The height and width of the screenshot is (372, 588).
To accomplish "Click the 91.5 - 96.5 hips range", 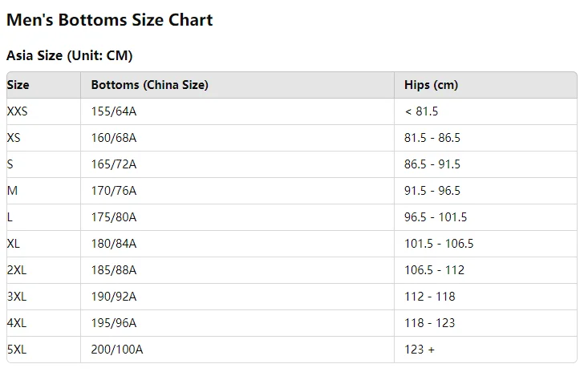I will click(x=432, y=191).
